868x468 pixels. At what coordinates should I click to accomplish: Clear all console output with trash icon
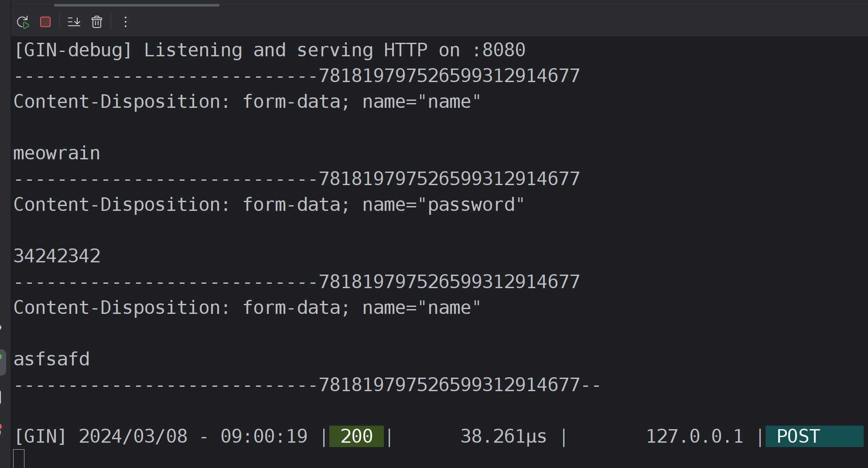97,22
